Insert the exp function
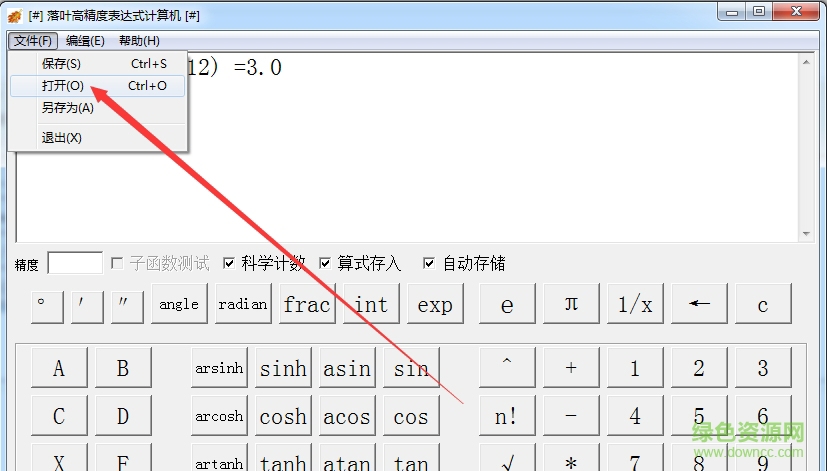The height and width of the screenshot is (471, 827). click(435, 303)
